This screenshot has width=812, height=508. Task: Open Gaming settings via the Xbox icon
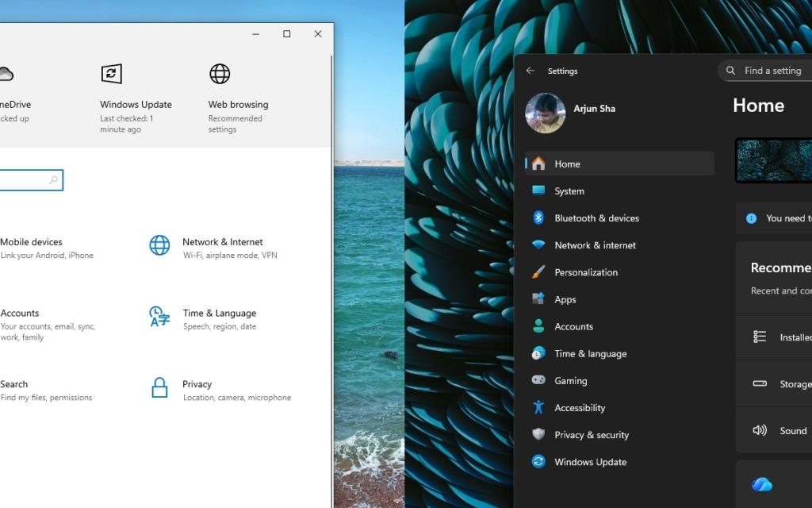[x=538, y=380]
